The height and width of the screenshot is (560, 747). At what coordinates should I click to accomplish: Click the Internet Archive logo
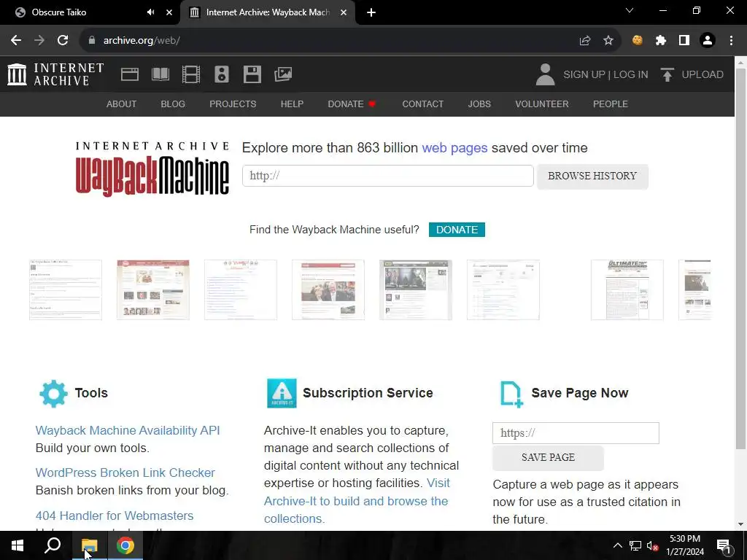tap(55, 74)
